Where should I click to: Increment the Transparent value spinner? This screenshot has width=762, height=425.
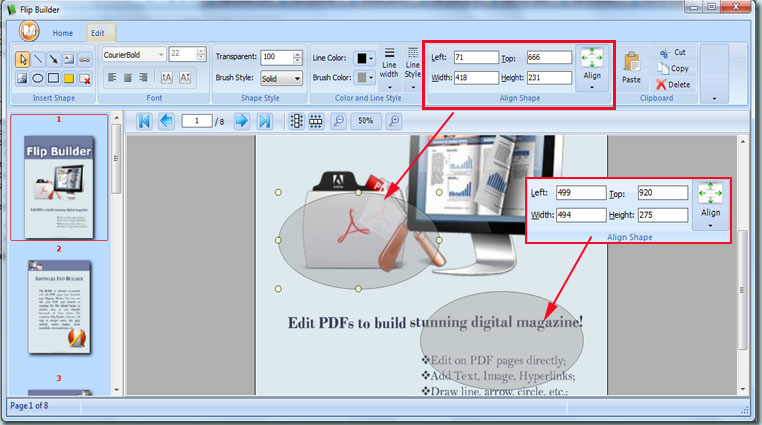click(x=297, y=54)
